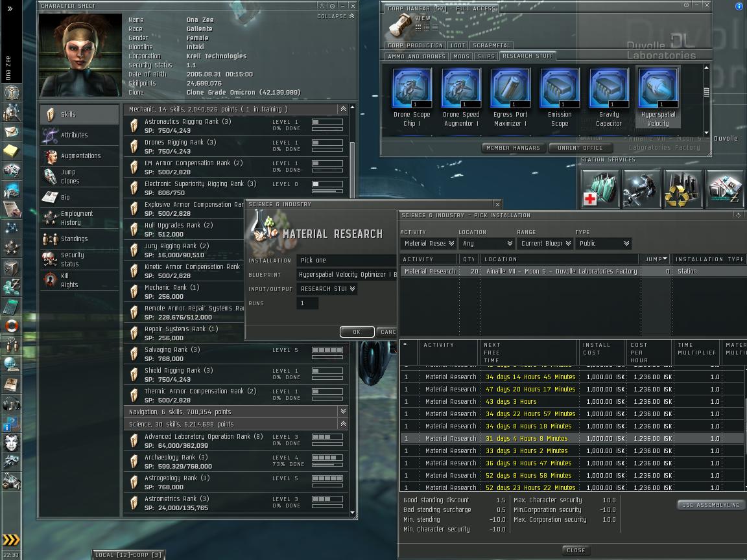Open the character sheet icon in the sidebar
Image resolution: width=747 pixels, height=560 pixels.
11,92
